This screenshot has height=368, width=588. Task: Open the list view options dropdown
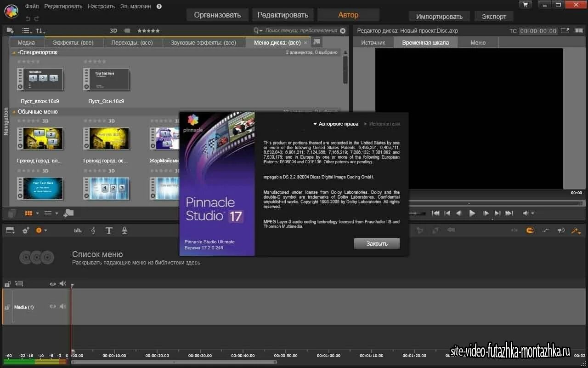pyautogui.click(x=27, y=31)
